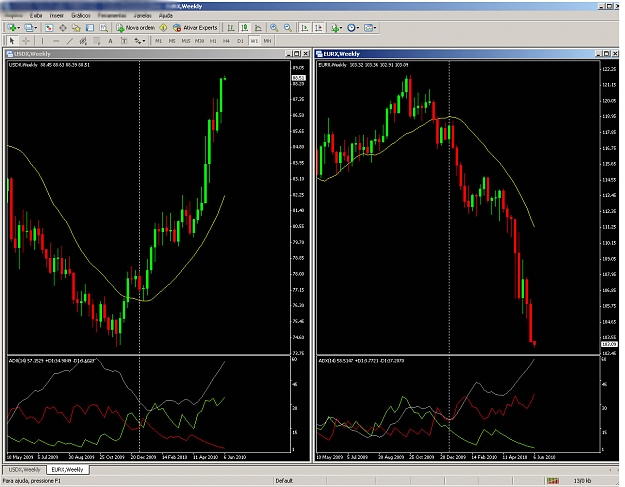Viewport: 625px width, 487px height.
Task: Click the ADX indicator label in USDX chart
Action: [x=52, y=361]
